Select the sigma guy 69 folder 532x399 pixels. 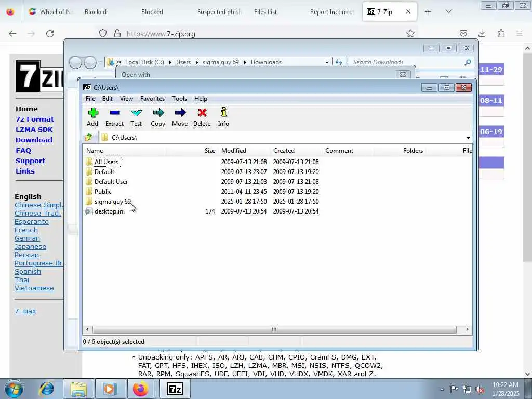[113, 202]
